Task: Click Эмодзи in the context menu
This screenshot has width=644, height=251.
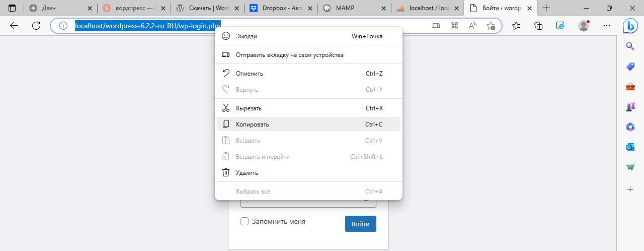Action: [x=246, y=36]
